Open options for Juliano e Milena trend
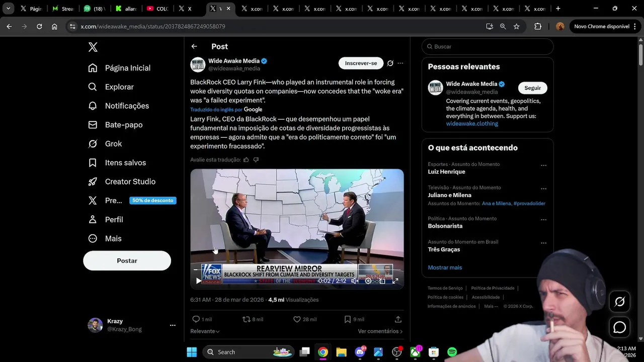 (x=543, y=189)
